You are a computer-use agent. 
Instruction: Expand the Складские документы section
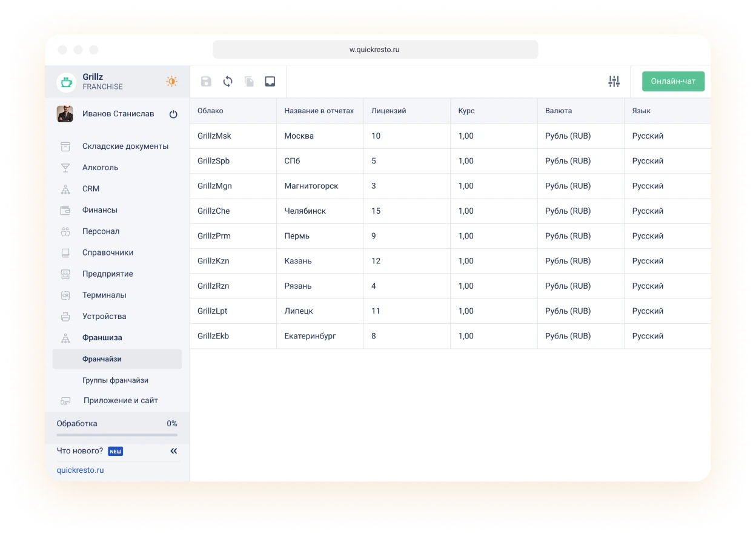click(125, 147)
